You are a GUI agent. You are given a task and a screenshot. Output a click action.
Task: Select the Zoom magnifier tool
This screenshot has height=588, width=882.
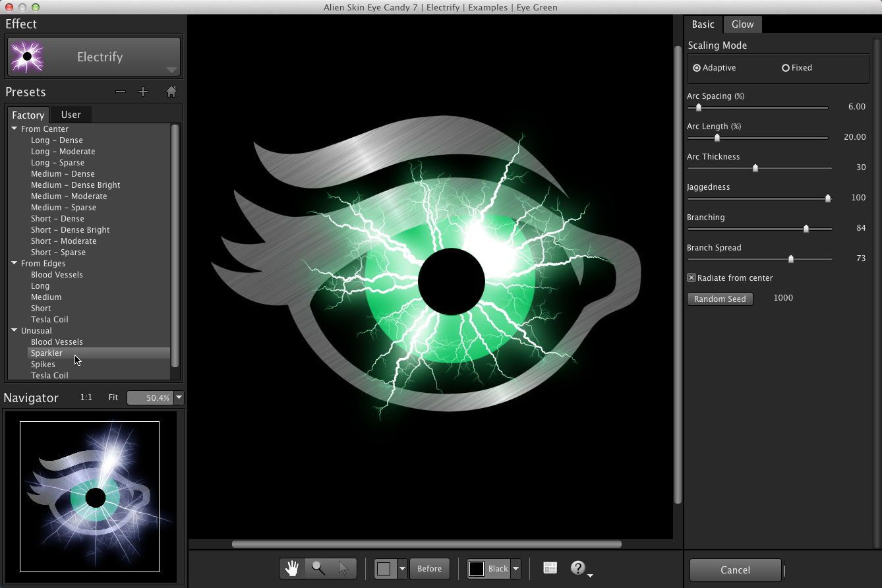(x=317, y=568)
